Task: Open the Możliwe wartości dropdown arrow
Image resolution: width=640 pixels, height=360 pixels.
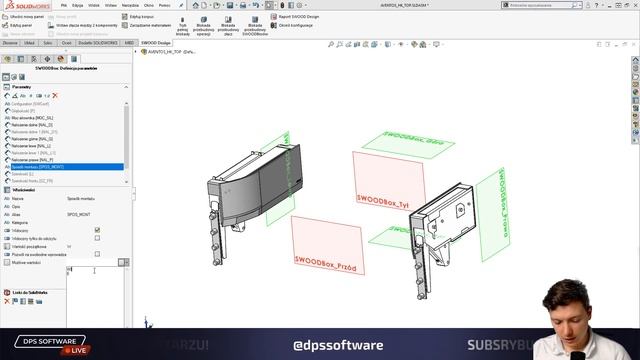Action: pyautogui.click(x=127, y=262)
